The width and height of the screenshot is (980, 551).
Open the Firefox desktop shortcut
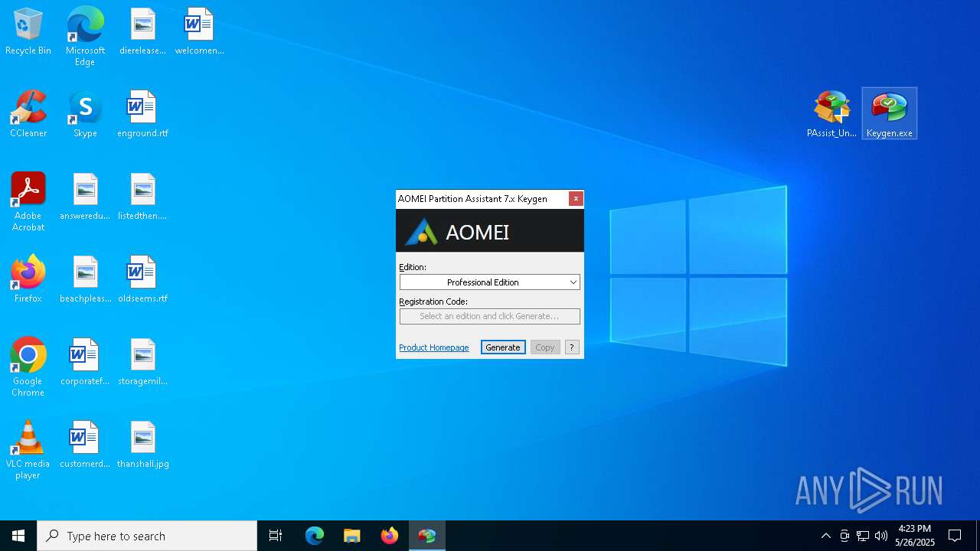pyautogui.click(x=28, y=280)
